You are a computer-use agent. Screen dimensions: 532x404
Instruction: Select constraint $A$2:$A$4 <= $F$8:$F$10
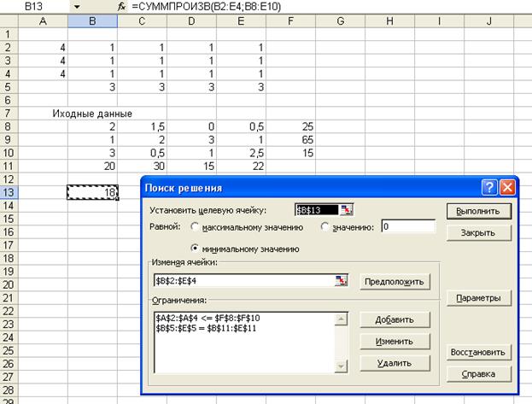[208, 318]
